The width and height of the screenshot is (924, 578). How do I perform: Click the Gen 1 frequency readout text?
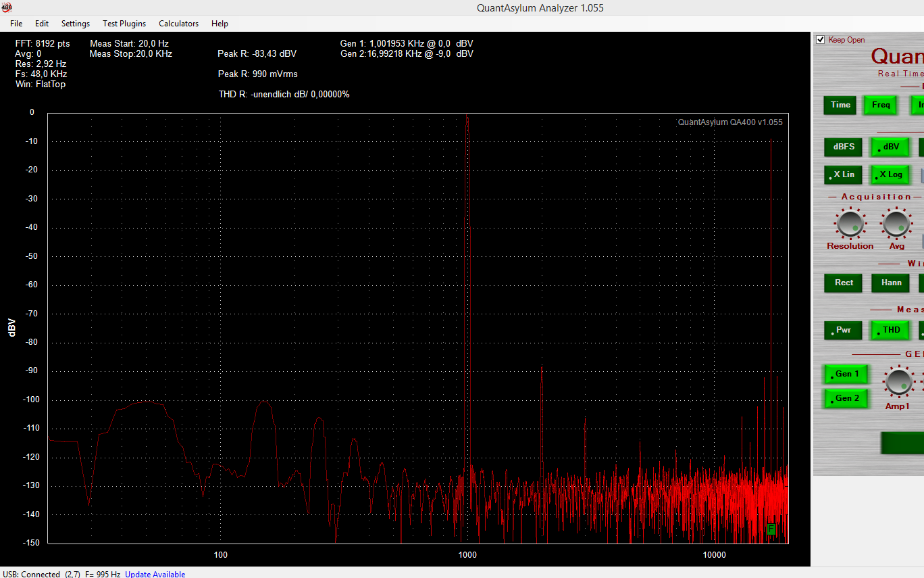point(407,43)
